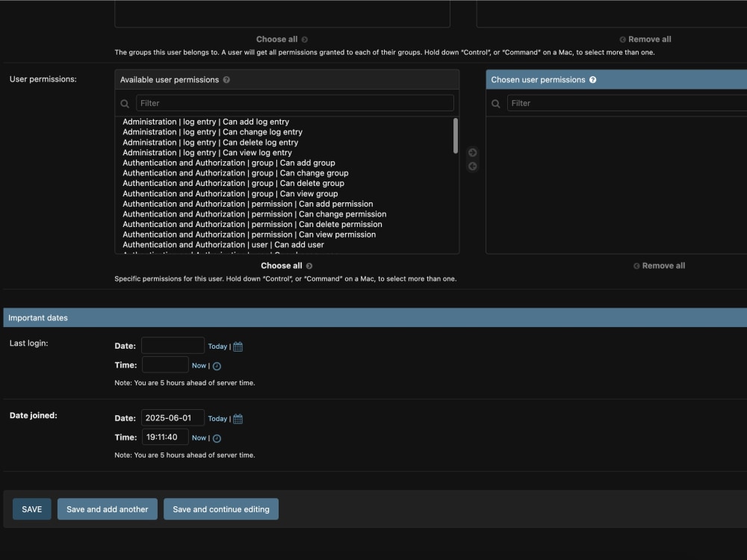This screenshot has width=747, height=560.
Task: Open the clock icon for Date joined time
Action: pyautogui.click(x=217, y=438)
